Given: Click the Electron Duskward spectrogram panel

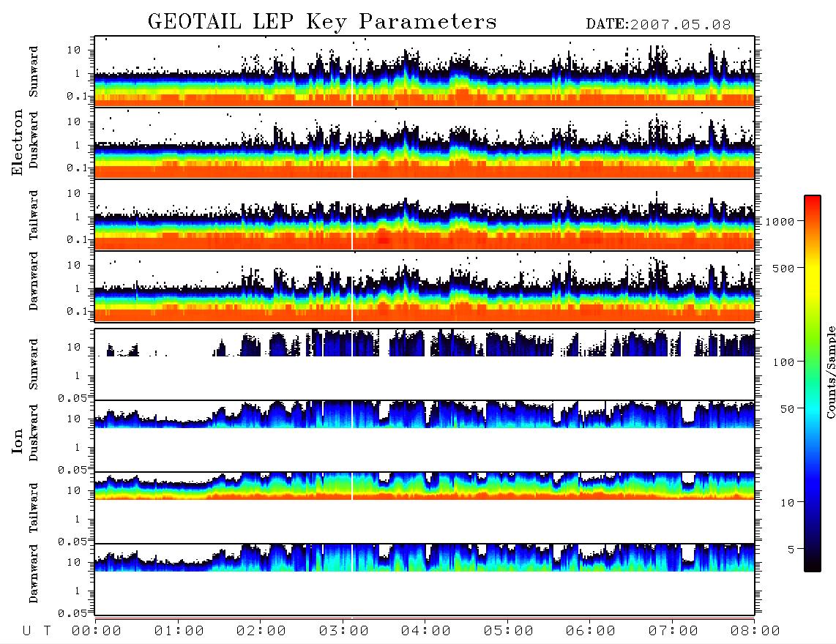Looking at the screenshot, I should pyautogui.click(x=425, y=143).
